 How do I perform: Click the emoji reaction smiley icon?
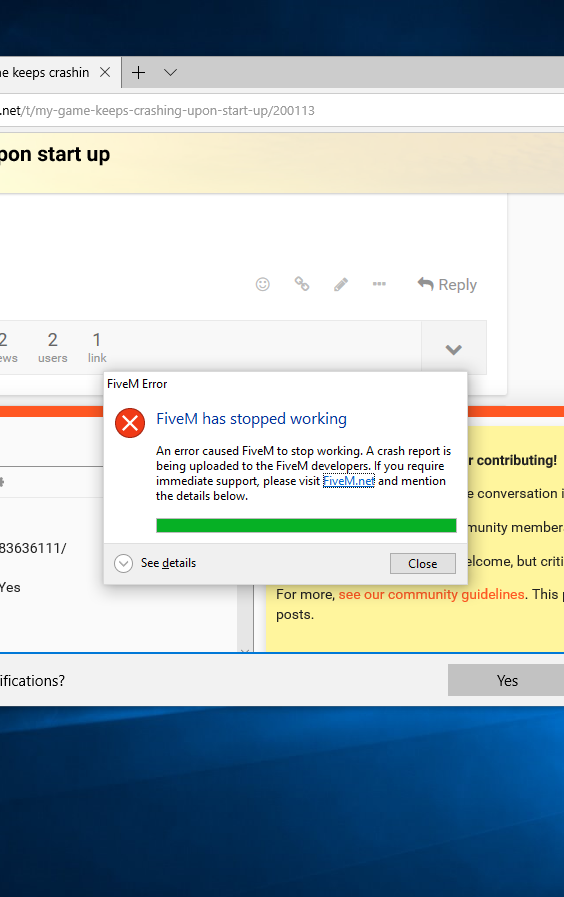tap(263, 284)
